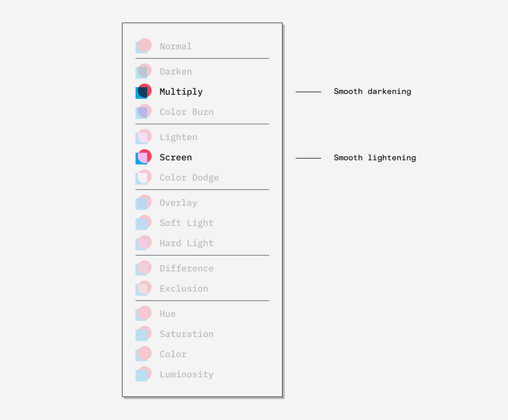Select the Color blend mode entry
This screenshot has width=508, height=420.
173,354
